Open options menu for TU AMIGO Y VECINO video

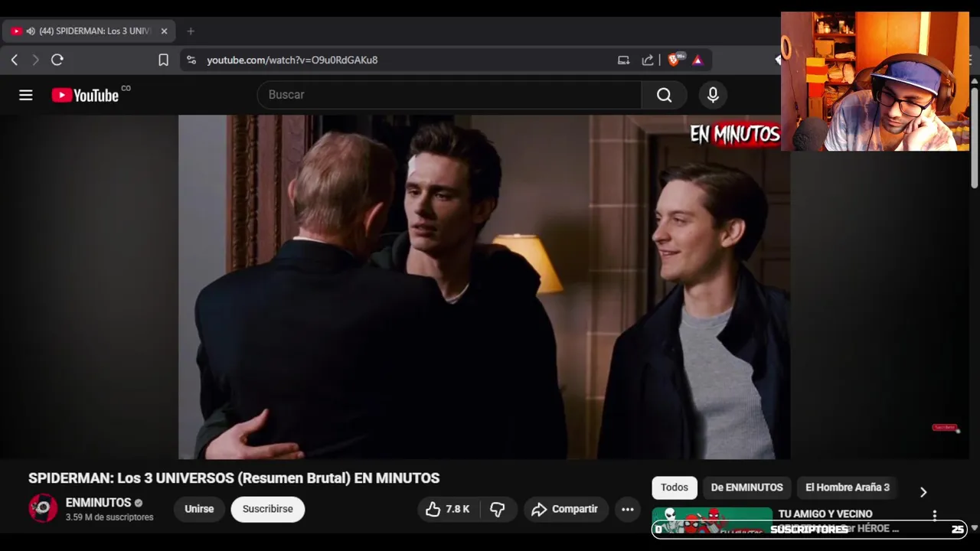934,516
